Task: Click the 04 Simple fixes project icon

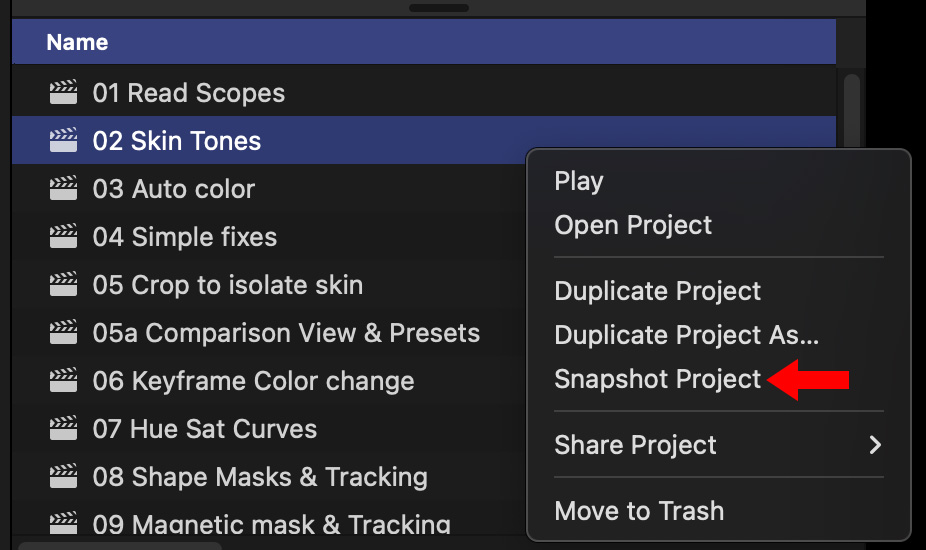Action: (63, 237)
